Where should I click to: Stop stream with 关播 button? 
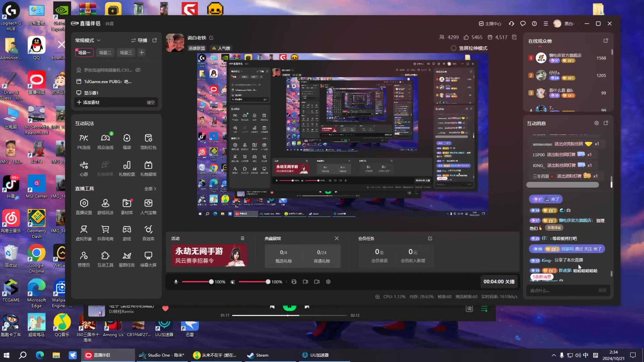point(499,282)
